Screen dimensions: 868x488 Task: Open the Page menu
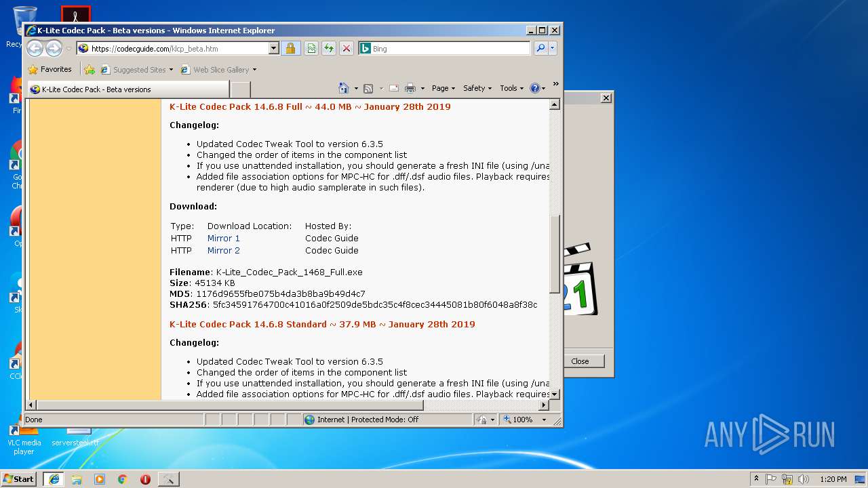[443, 88]
